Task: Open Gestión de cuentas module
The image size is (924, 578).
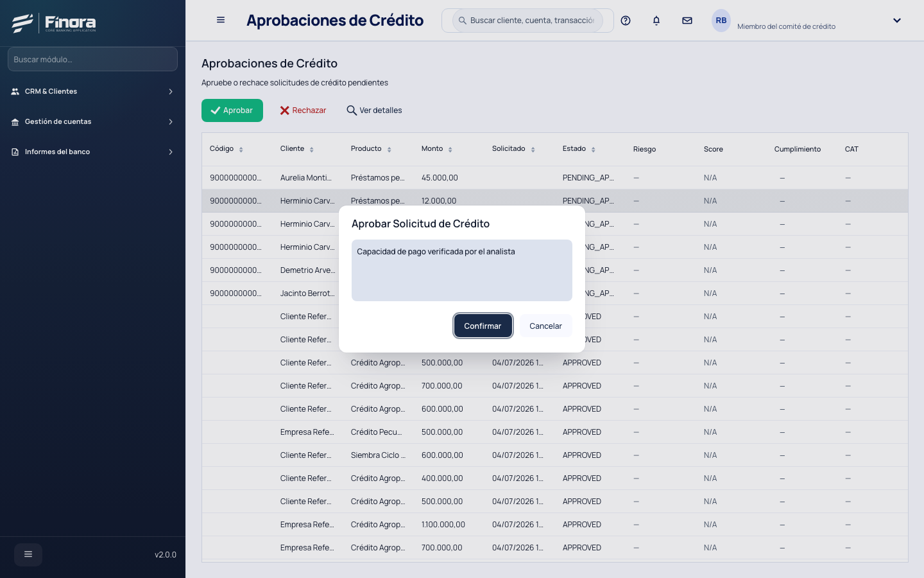Action: [x=92, y=122]
